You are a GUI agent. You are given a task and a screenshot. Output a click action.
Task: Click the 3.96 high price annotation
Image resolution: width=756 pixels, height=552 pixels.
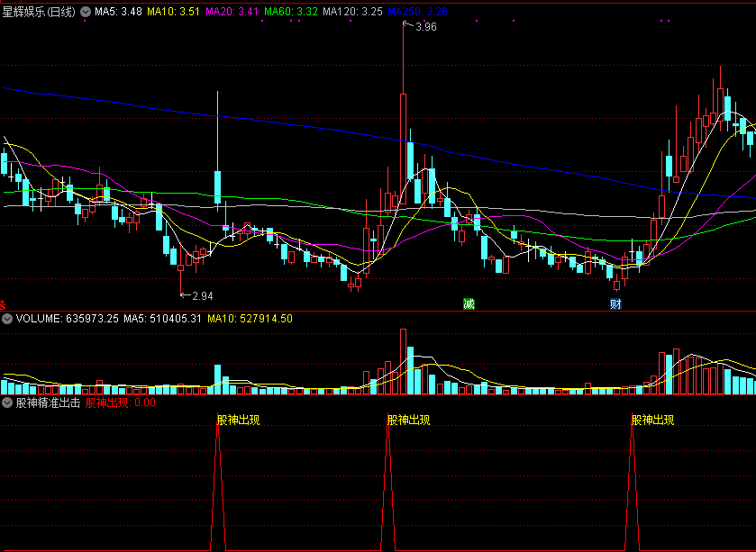point(425,27)
